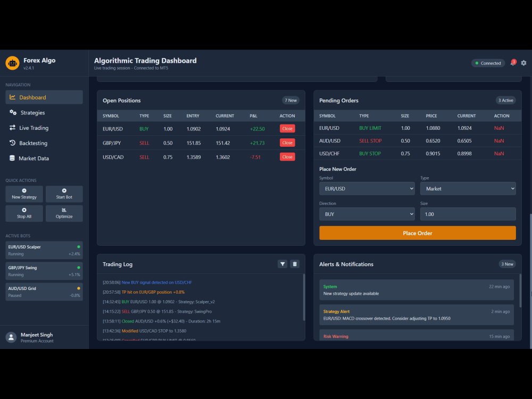Screen dimensions: 532x399
Task: Click the Market Data database icon
Action: pyautogui.click(x=12, y=158)
